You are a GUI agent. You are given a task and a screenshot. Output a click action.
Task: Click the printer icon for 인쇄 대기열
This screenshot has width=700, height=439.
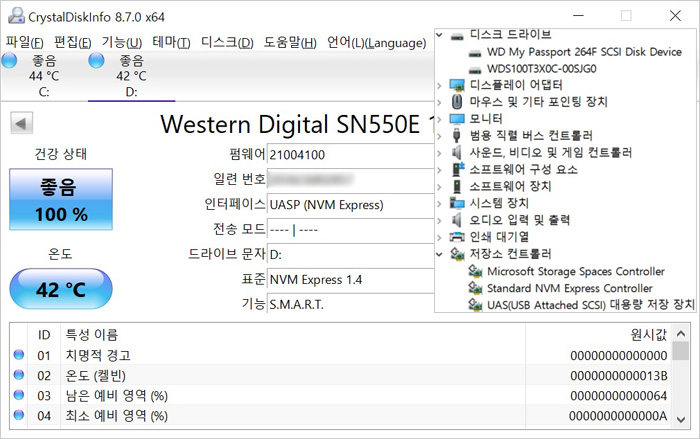(x=457, y=237)
